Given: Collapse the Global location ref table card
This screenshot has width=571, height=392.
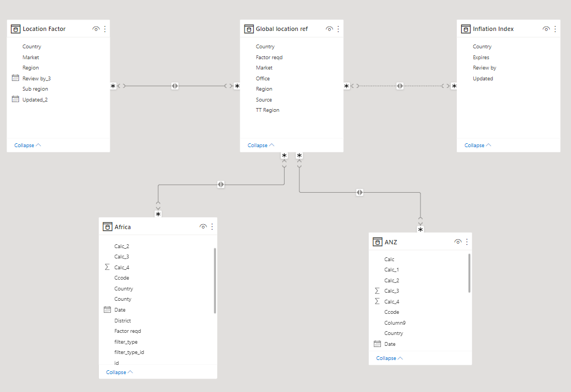Looking at the screenshot, I should 261,145.
